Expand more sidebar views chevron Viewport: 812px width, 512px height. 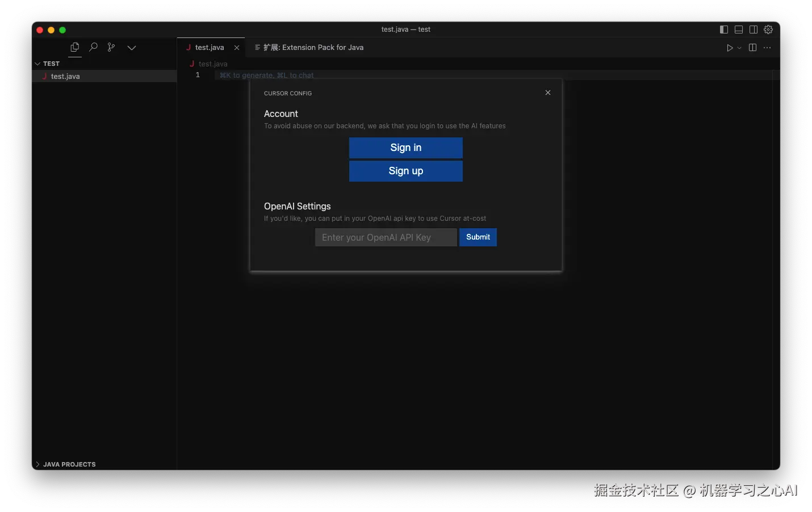click(132, 48)
